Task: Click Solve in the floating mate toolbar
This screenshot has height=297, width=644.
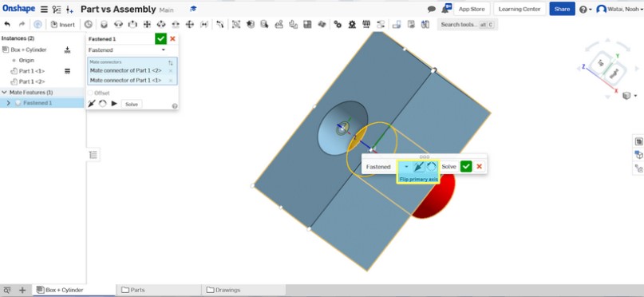Action: [448, 166]
